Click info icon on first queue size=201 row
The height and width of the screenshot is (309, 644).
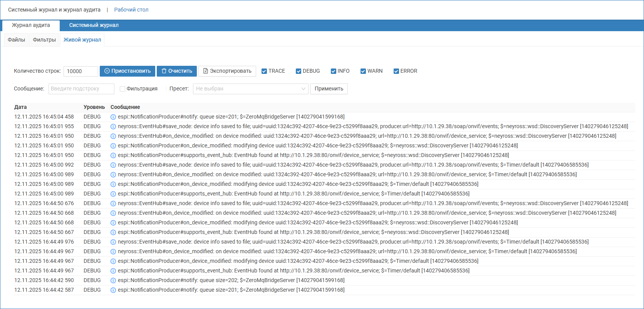point(113,117)
